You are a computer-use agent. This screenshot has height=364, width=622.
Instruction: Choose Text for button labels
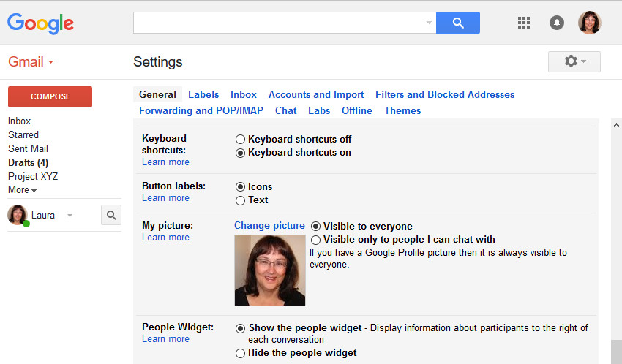point(240,200)
